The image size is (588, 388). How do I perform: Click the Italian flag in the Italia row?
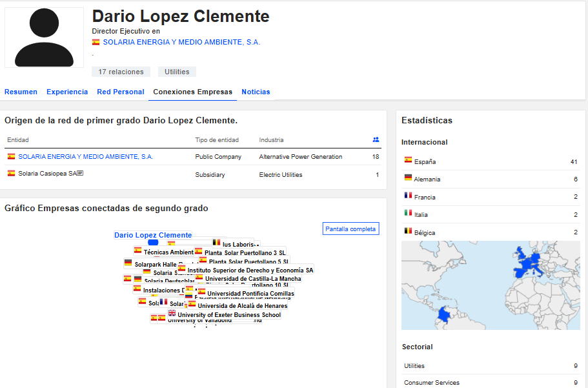point(408,213)
